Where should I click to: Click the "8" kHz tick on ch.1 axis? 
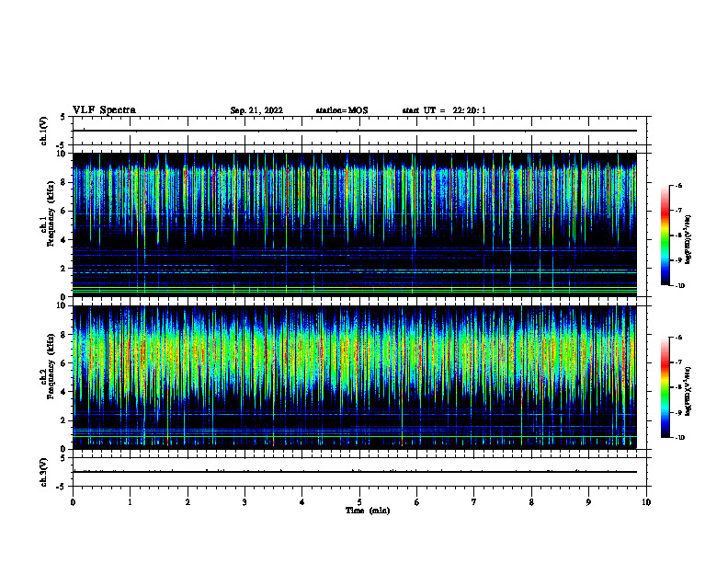click(63, 182)
